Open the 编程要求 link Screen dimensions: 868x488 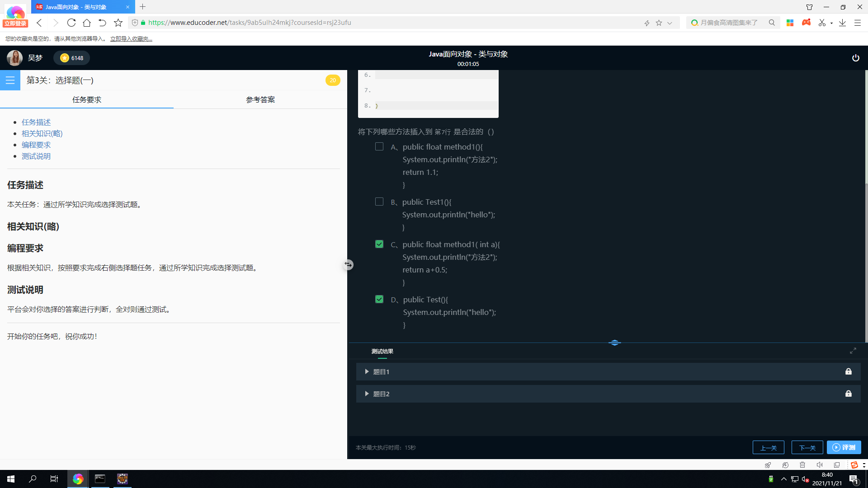[36, 145]
